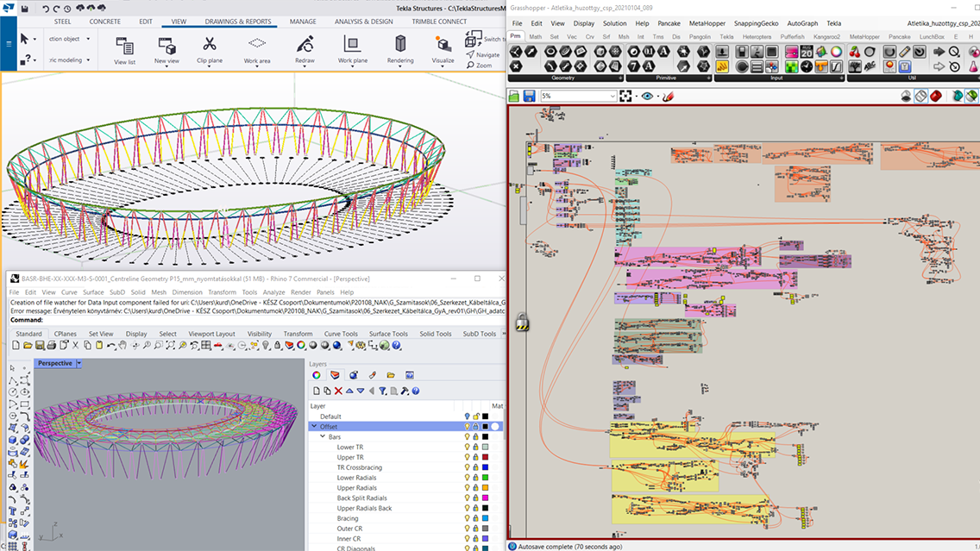Click the New Layer icon in Rhino Layers
980x551 pixels.
click(317, 391)
